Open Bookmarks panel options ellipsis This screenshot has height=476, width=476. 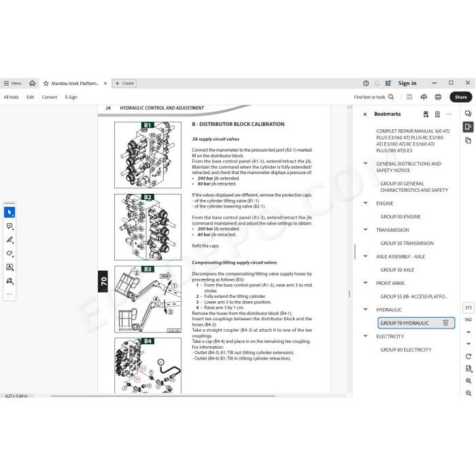(x=449, y=114)
